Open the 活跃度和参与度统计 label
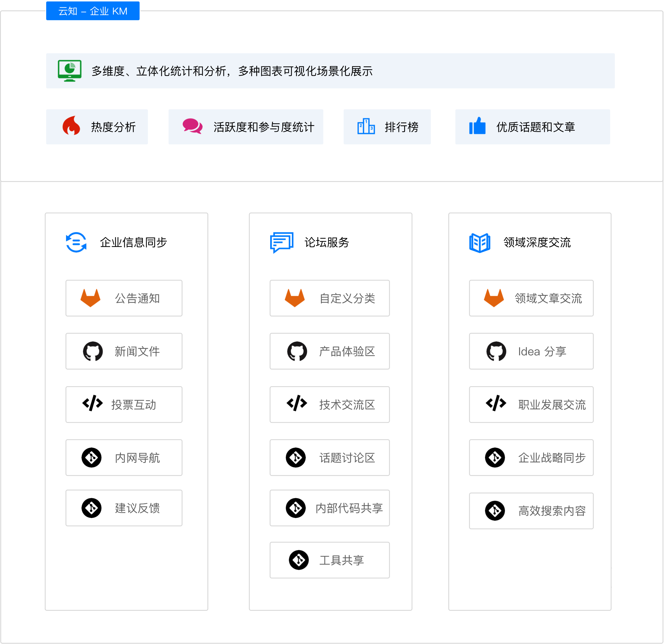Image resolution: width=664 pixels, height=644 pixels. (x=264, y=127)
